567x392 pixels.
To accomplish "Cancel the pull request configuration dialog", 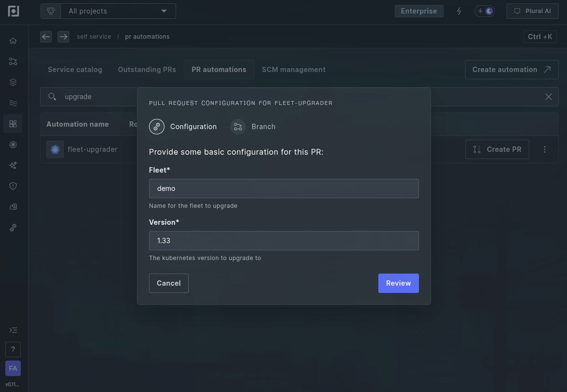I will [x=169, y=283].
